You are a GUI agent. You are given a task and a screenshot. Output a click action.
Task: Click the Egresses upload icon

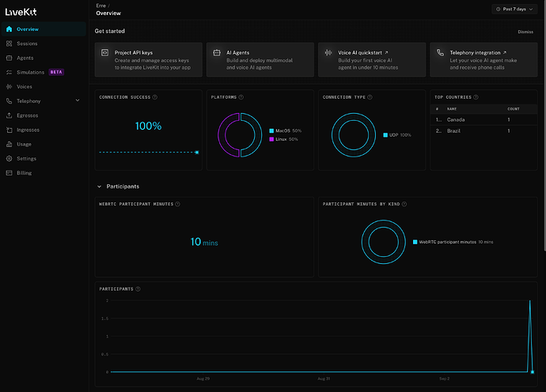[9, 115]
